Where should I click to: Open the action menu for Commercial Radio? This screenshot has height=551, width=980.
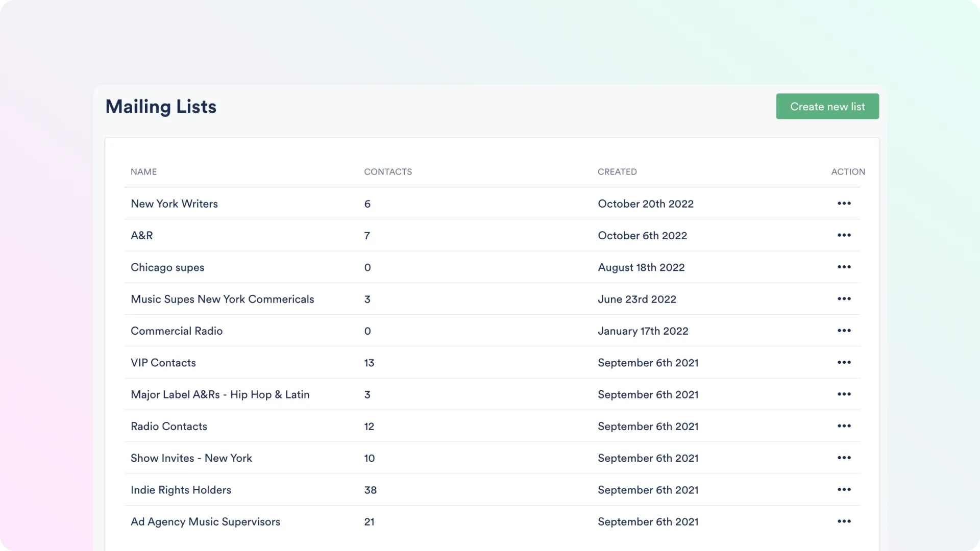[x=844, y=331]
